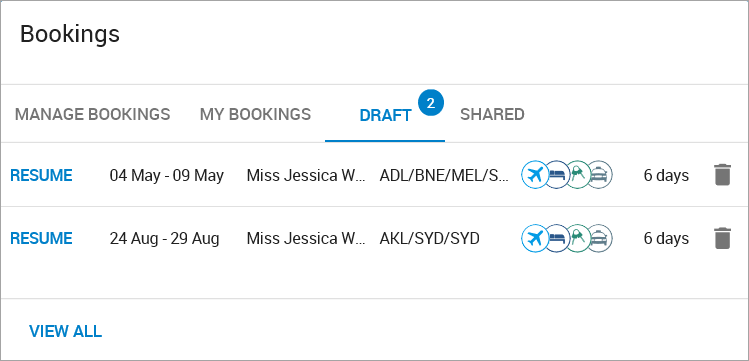Viewport: 749px width, 361px height.
Task: Switch to Manage Bookings tab
Action: [x=93, y=114]
